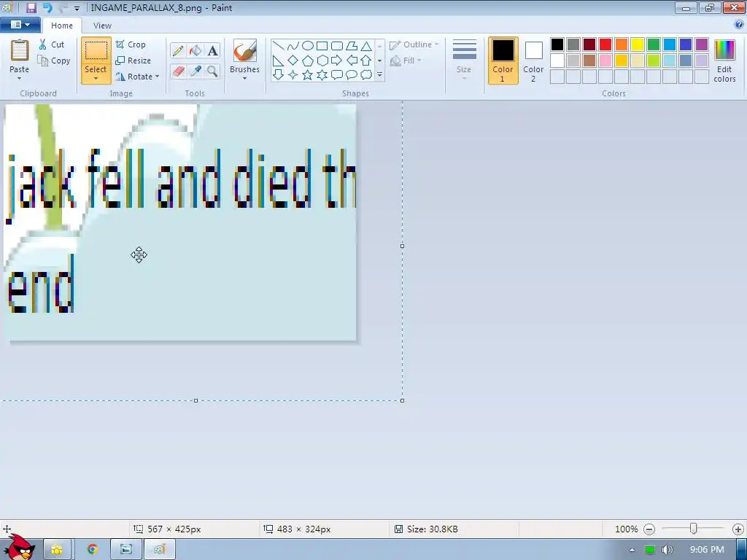747x560 pixels.
Task: Choose the Oval callout shape
Action: pos(352,75)
